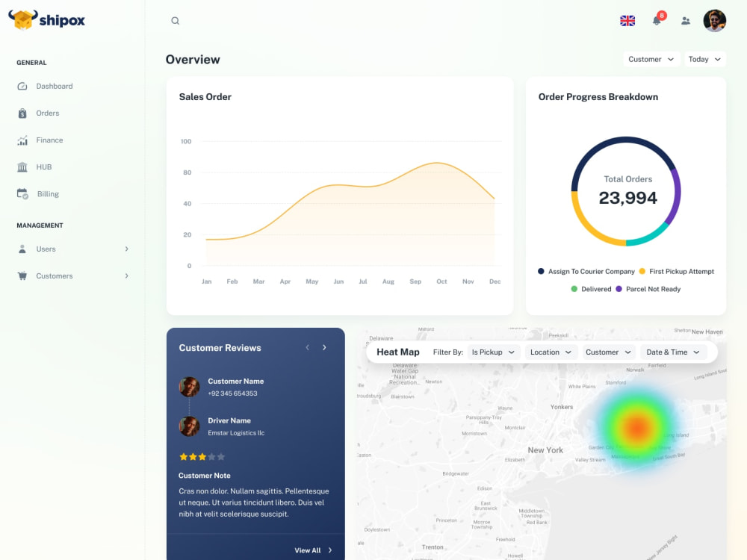
Task: Click the HUB building icon
Action: pos(22,167)
